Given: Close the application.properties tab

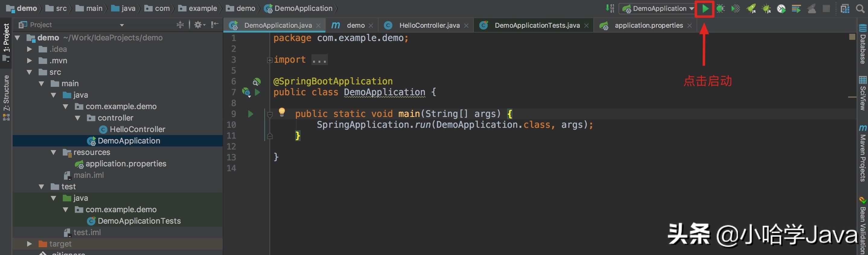Looking at the screenshot, I should tap(690, 26).
